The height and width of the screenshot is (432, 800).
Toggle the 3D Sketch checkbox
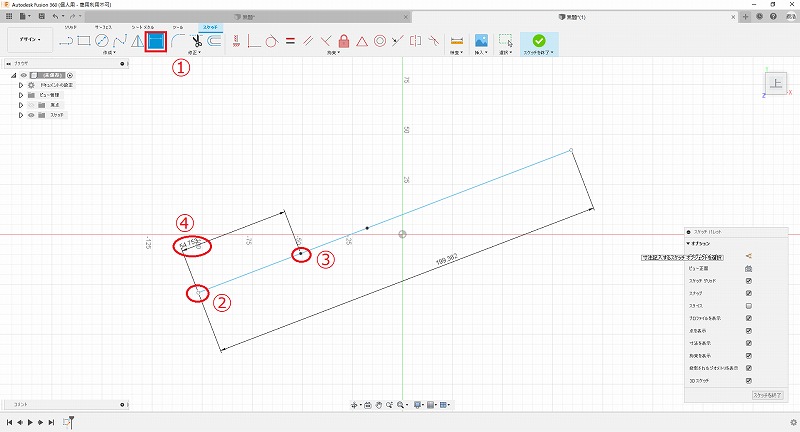tap(748, 380)
